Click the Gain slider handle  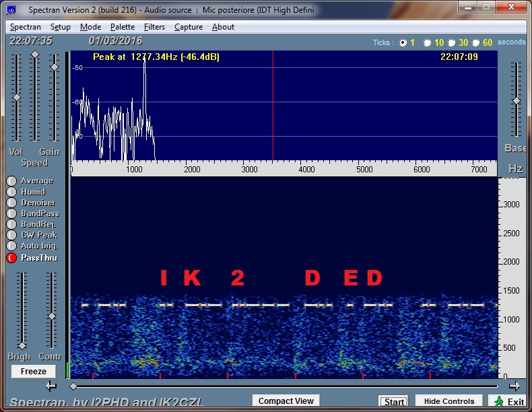[x=55, y=67]
